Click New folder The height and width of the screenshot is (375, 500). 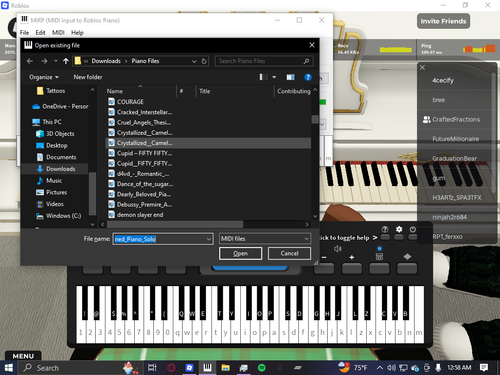pos(88,77)
